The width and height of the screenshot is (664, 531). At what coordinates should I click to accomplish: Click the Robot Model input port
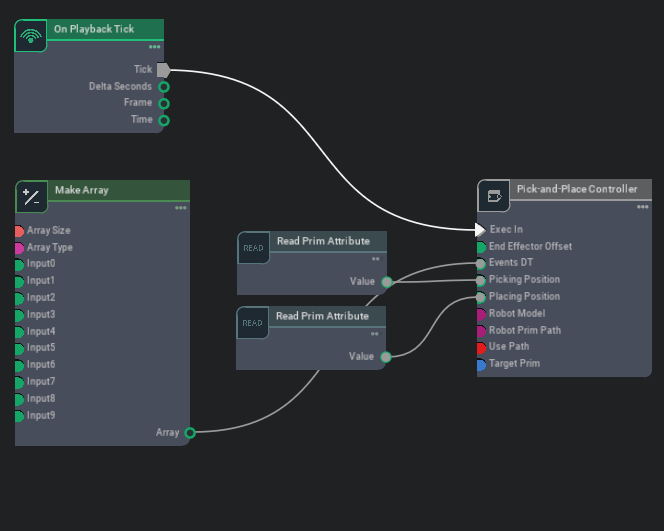(x=481, y=314)
